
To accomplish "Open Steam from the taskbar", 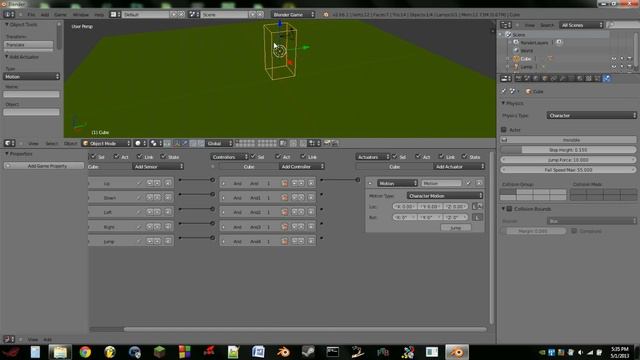I will [x=308, y=352].
